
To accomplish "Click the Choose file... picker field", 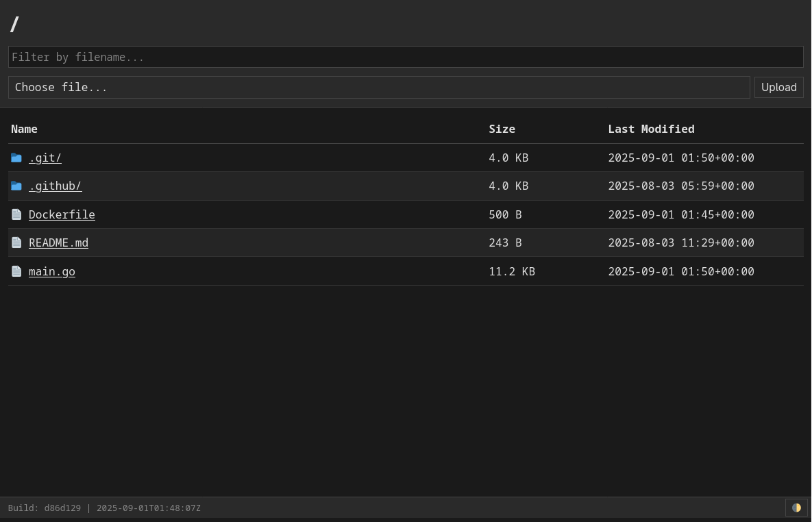I will tap(379, 87).
